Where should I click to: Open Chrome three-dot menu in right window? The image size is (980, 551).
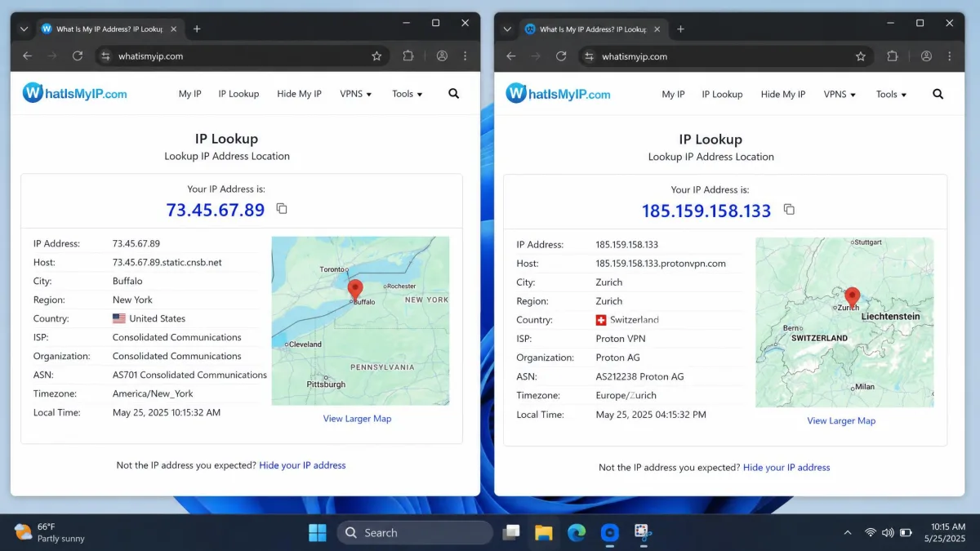click(949, 56)
